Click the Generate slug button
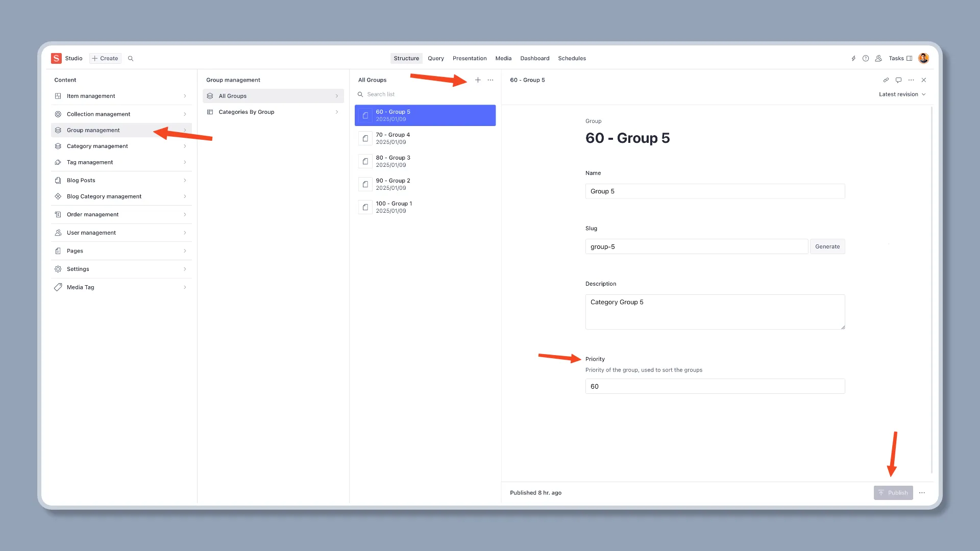The image size is (980, 551). 827,246
